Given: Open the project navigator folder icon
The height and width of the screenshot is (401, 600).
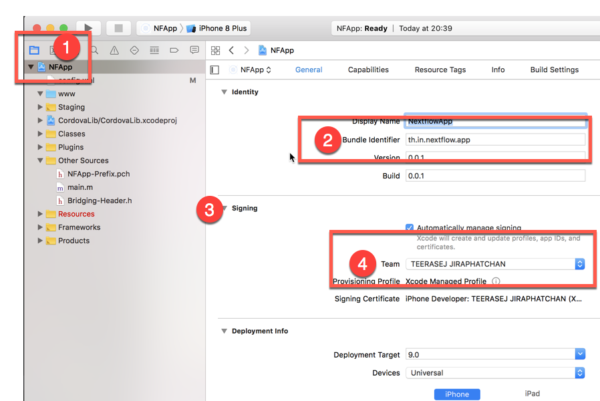Looking at the screenshot, I should pos(34,50).
